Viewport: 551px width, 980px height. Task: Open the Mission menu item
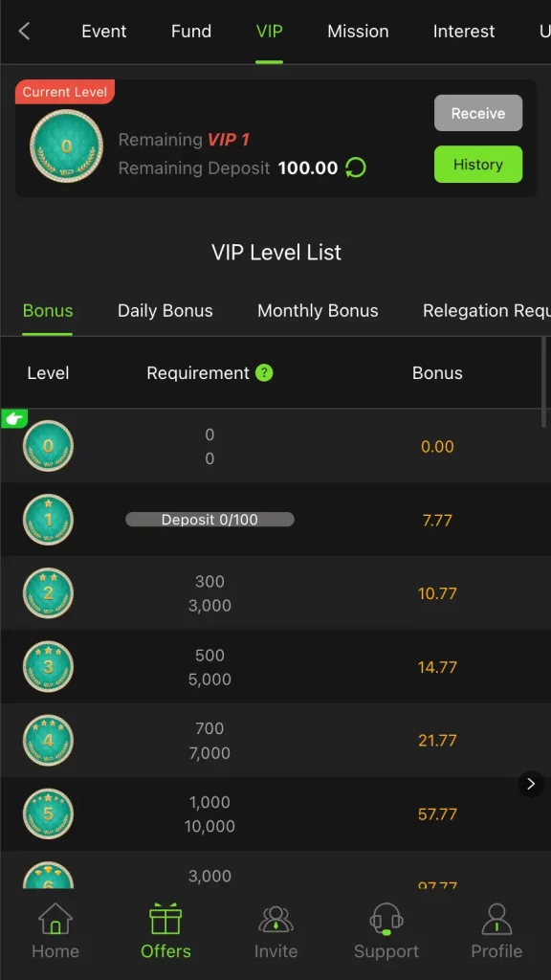pos(358,31)
